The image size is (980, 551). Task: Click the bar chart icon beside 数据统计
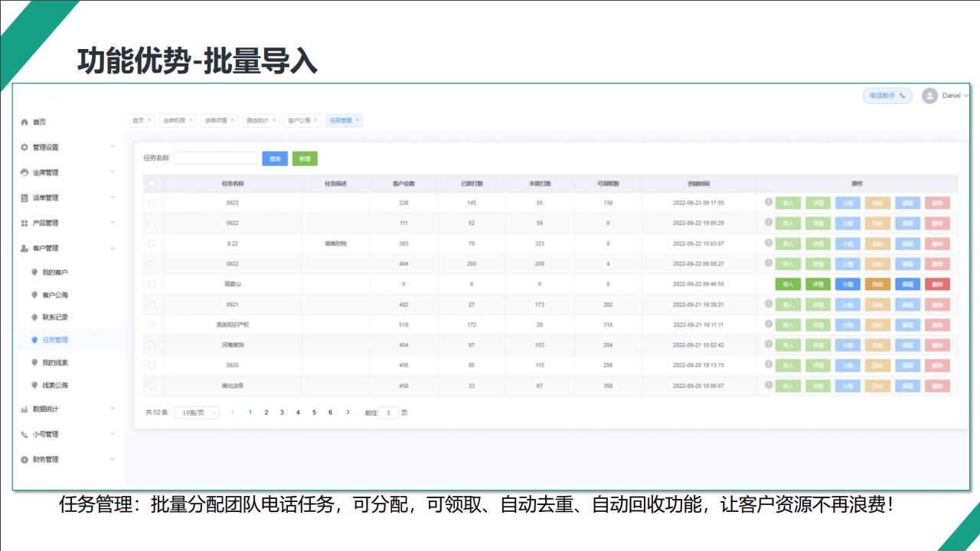click(24, 409)
